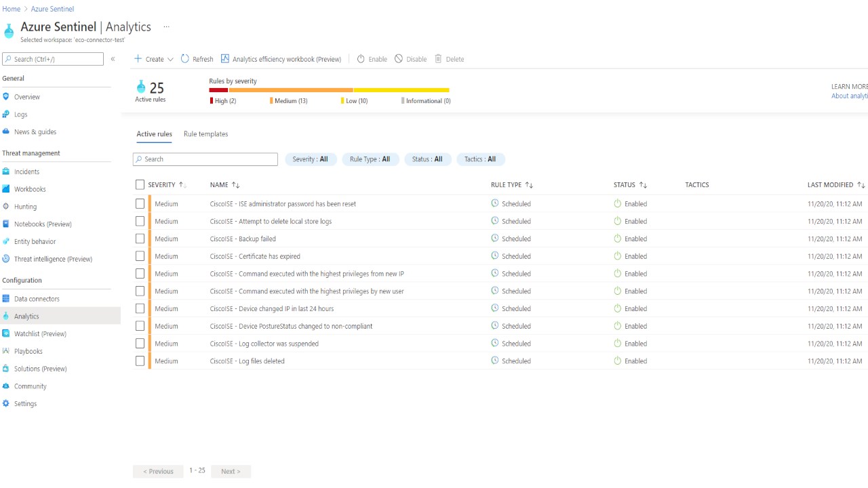Click the Next page button
868x488 pixels.
[x=231, y=471]
